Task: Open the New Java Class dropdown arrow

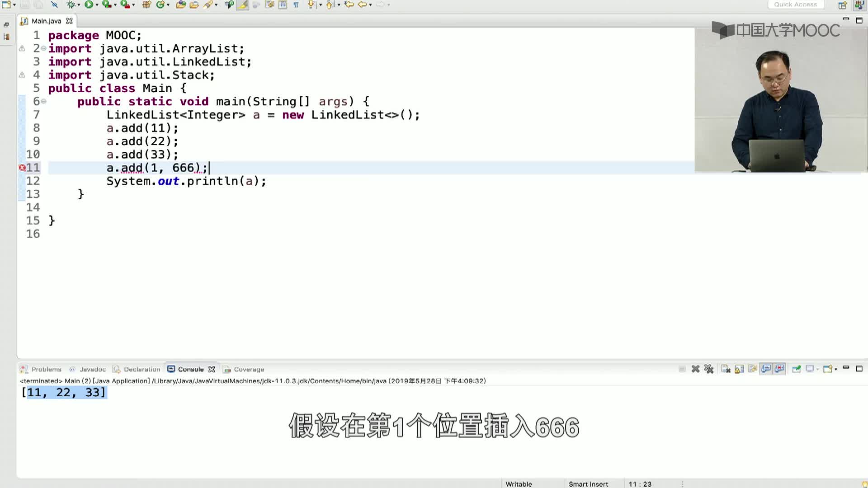Action: [x=168, y=5]
